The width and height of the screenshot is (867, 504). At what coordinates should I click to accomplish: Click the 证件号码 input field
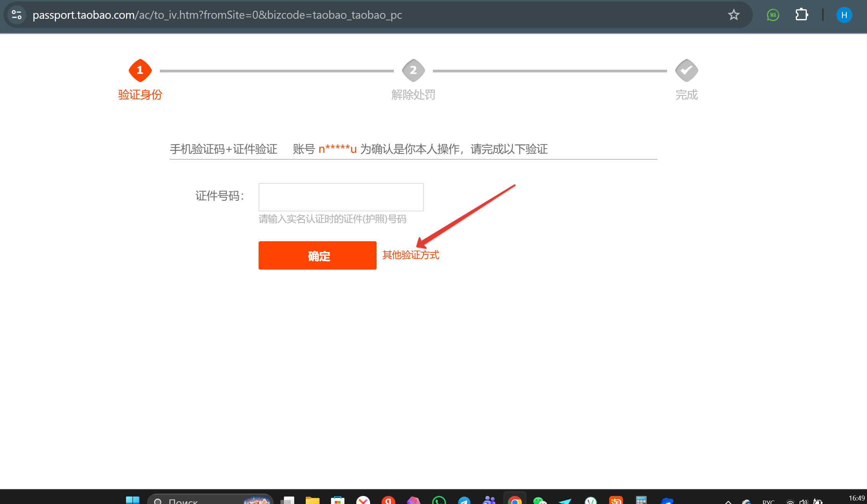341,197
